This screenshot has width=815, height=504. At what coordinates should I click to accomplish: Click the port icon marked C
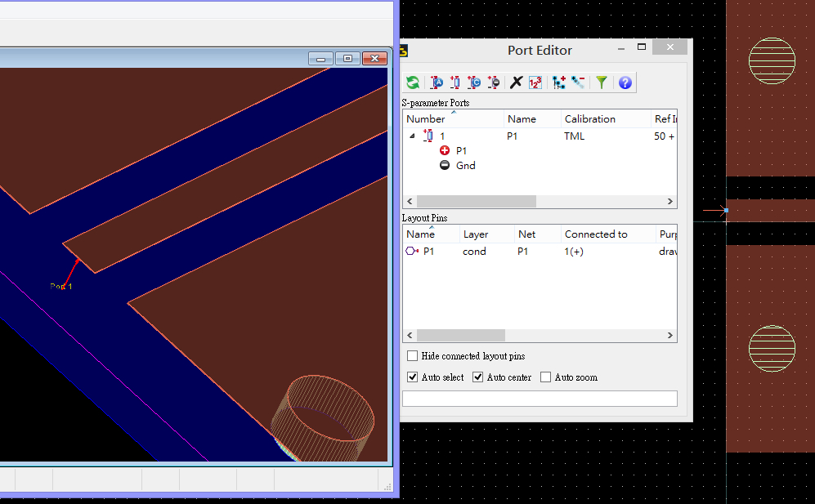473,83
